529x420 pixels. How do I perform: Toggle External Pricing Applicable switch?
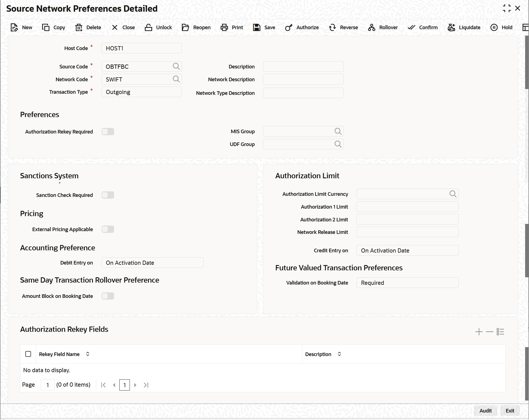point(108,229)
